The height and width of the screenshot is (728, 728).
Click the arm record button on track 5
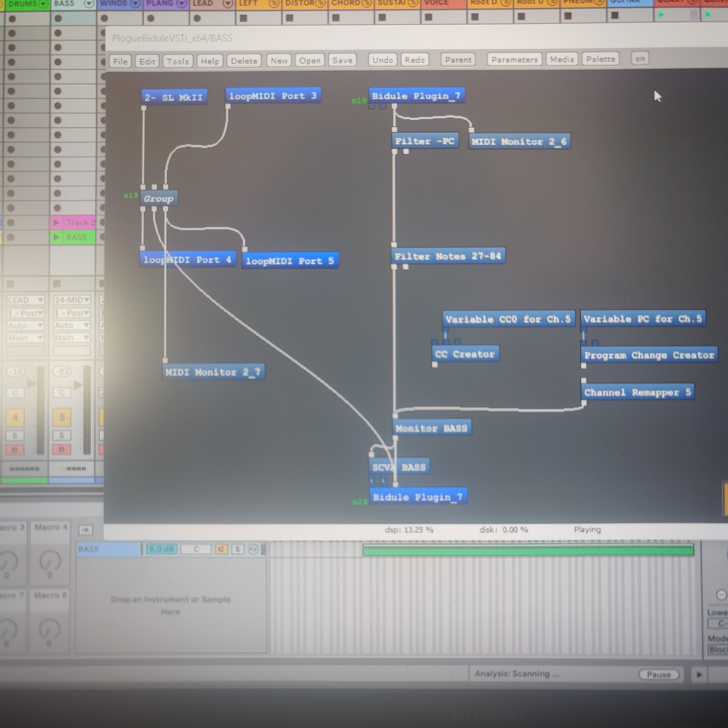click(62, 449)
